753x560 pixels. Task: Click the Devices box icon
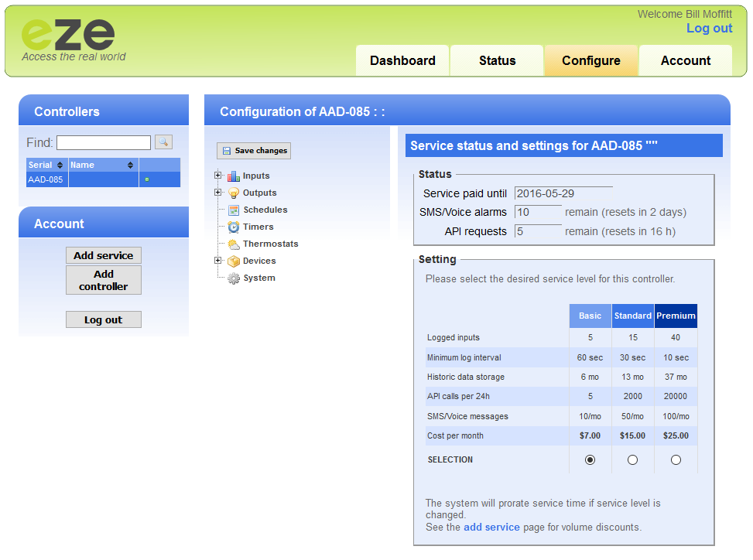233,261
